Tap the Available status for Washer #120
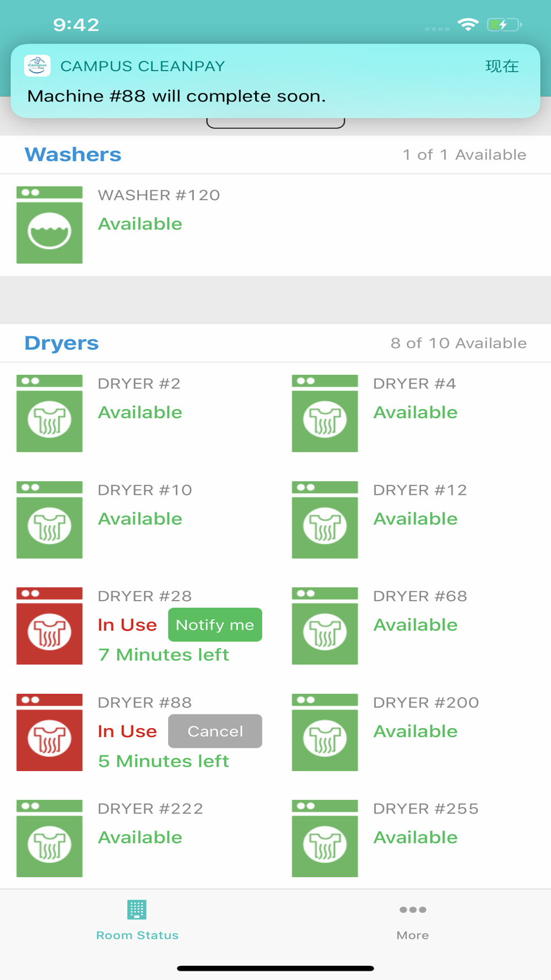 tap(140, 224)
